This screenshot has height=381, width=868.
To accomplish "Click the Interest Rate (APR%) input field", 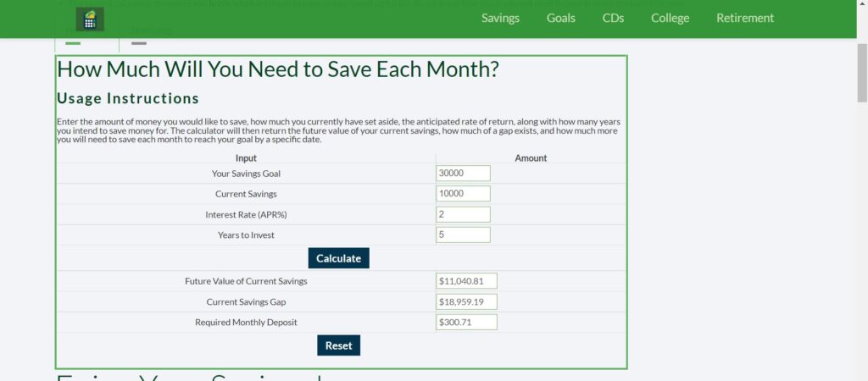I will 463,214.
